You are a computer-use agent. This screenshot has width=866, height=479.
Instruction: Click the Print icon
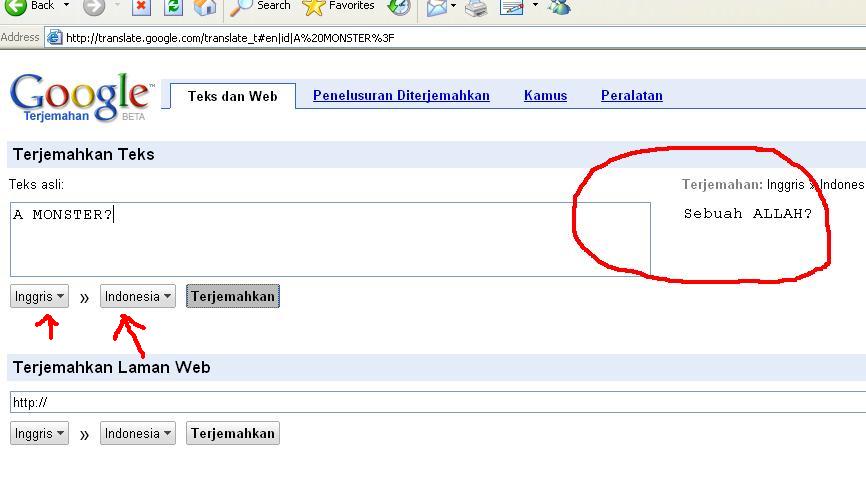pos(476,7)
